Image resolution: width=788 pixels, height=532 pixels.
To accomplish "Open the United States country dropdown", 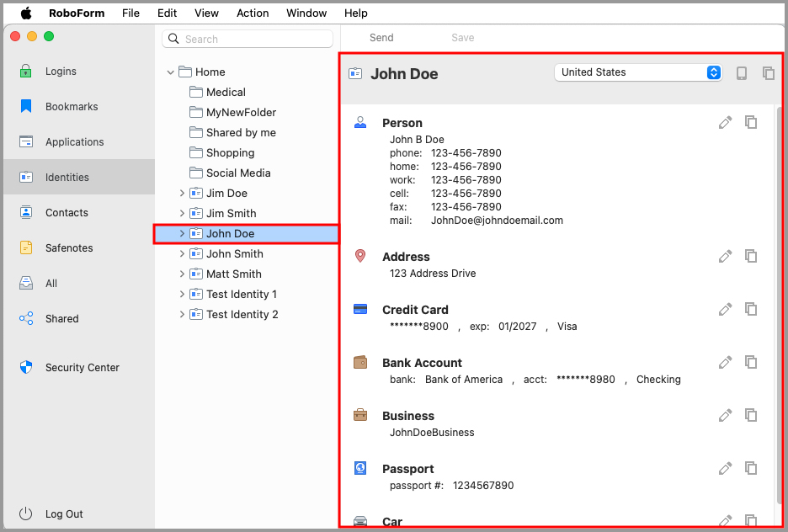I will [638, 72].
